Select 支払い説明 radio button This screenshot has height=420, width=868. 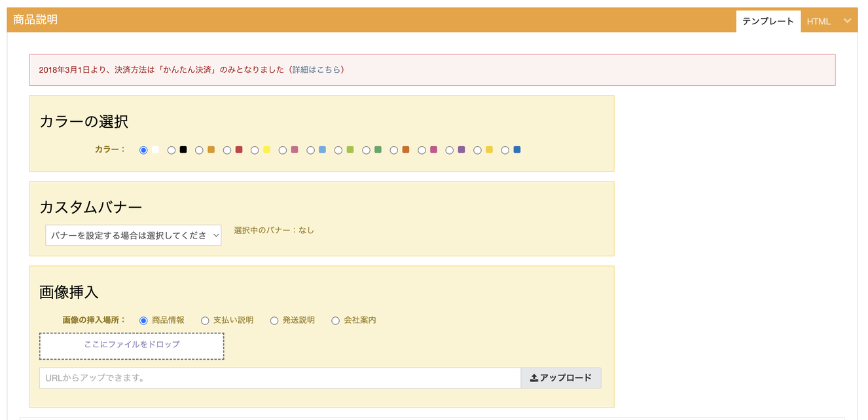(205, 320)
